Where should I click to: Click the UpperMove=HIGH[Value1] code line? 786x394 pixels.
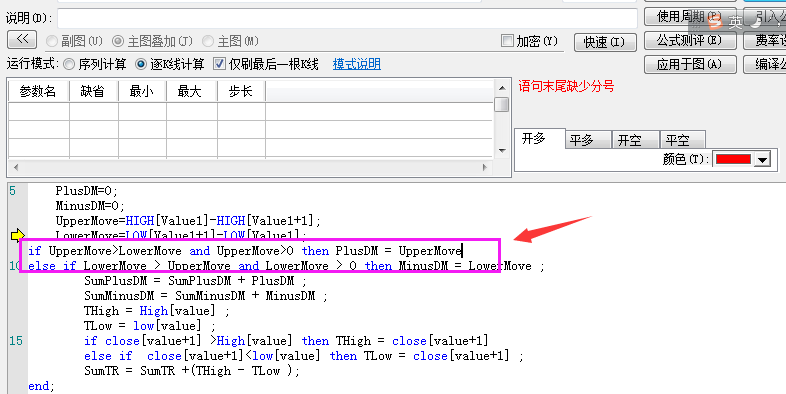click(x=188, y=221)
